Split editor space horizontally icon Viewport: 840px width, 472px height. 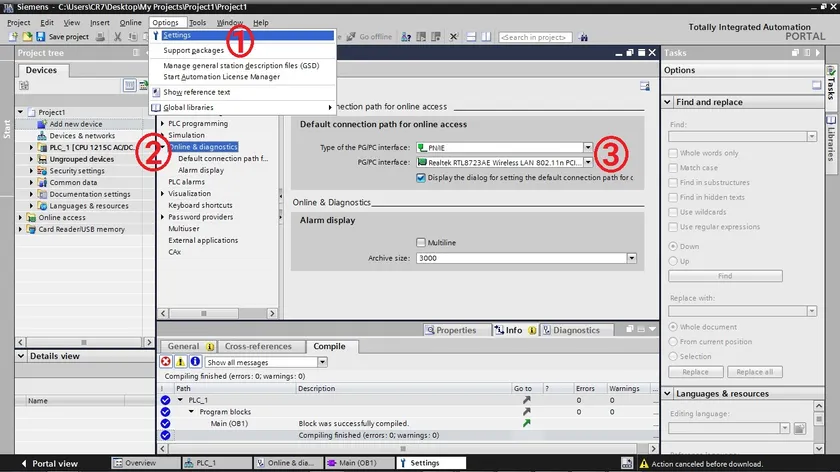(x=471, y=37)
